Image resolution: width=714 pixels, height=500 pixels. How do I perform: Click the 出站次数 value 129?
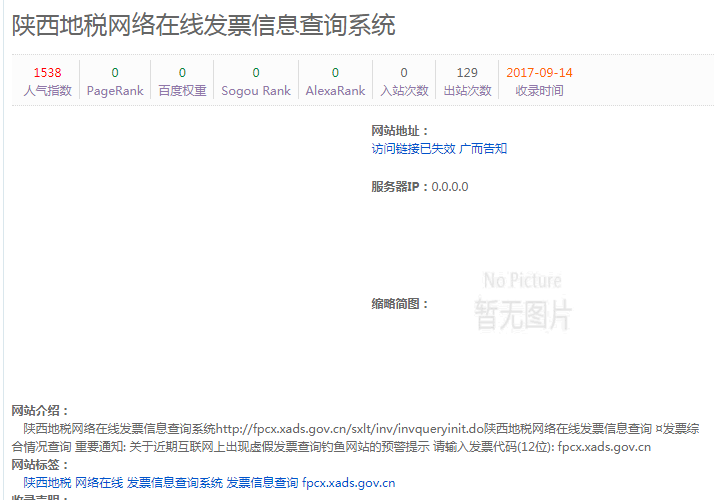[x=467, y=73]
